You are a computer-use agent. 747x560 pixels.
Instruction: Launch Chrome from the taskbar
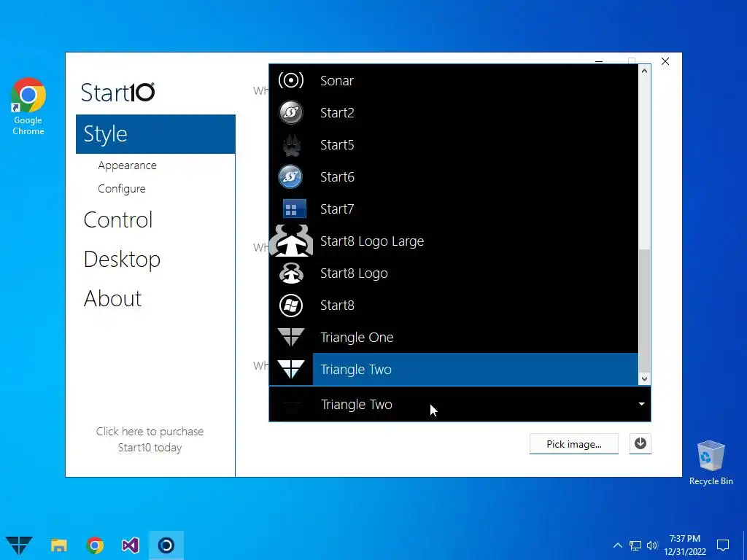click(95, 545)
